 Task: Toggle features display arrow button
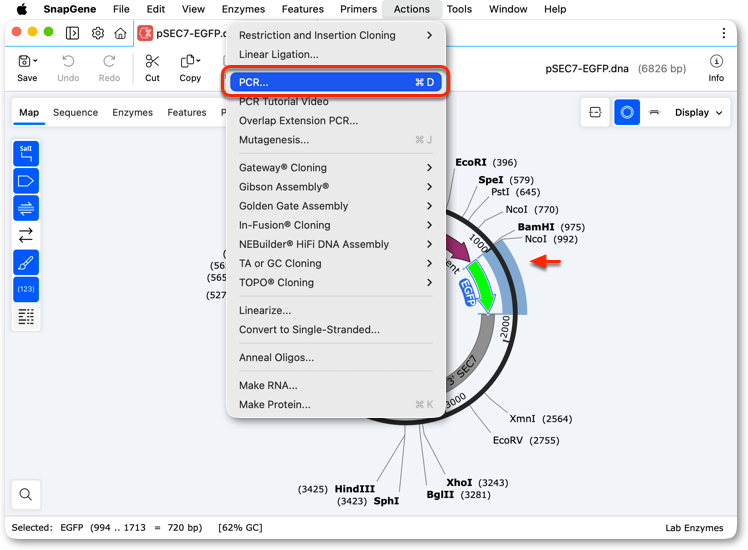pyautogui.click(x=26, y=181)
